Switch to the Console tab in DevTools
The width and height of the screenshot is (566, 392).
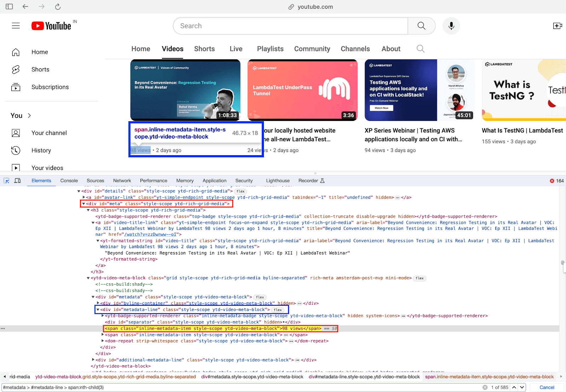click(x=69, y=181)
